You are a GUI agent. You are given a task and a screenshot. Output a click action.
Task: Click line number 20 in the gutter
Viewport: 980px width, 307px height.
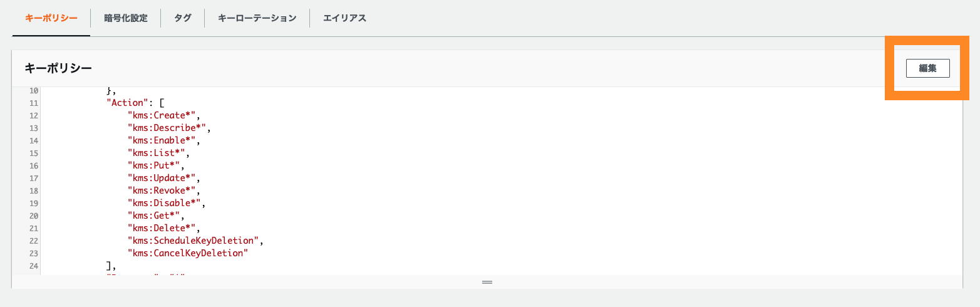(34, 216)
